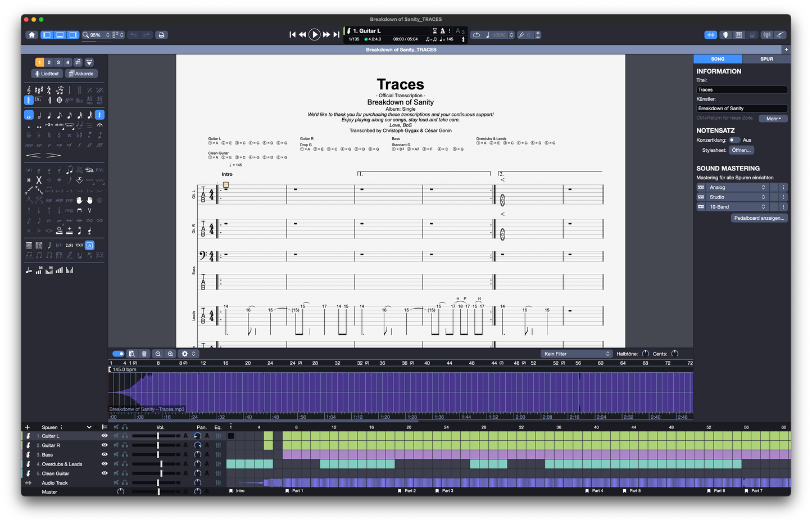Screen dimensions: 812x524
Task: Click the TXT text insertion icon
Action: (79, 245)
